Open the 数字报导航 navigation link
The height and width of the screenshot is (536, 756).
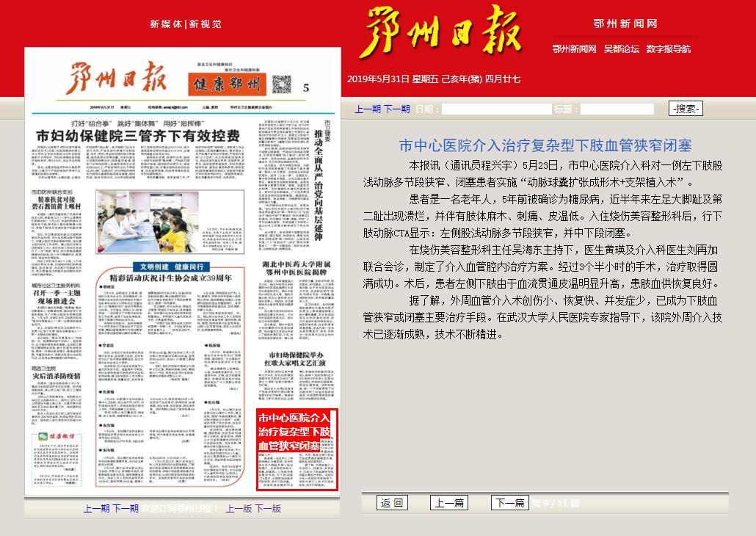[x=668, y=48]
